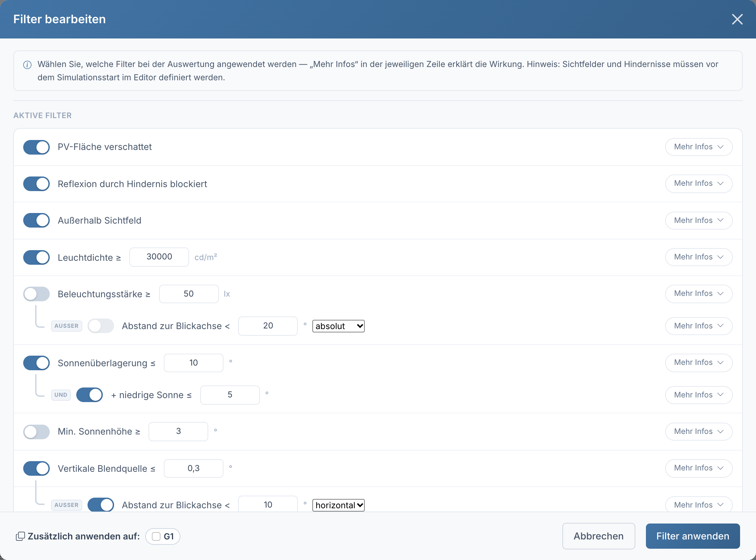Click the Abbrechen button
This screenshot has height=560, width=756.
[x=598, y=536]
